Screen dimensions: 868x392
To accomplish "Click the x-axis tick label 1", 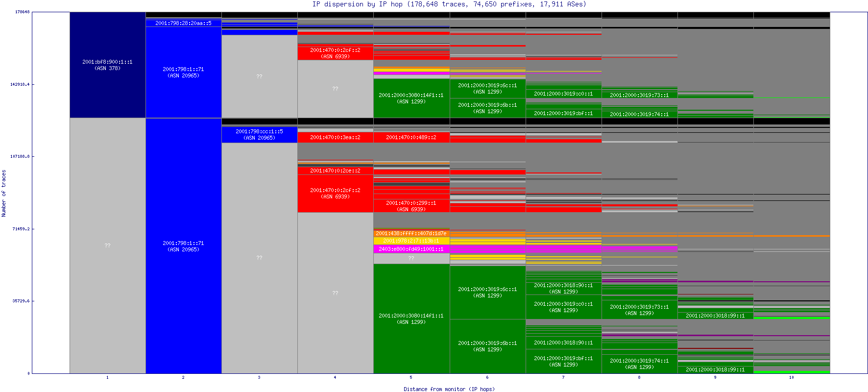I will pyautogui.click(x=107, y=377).
